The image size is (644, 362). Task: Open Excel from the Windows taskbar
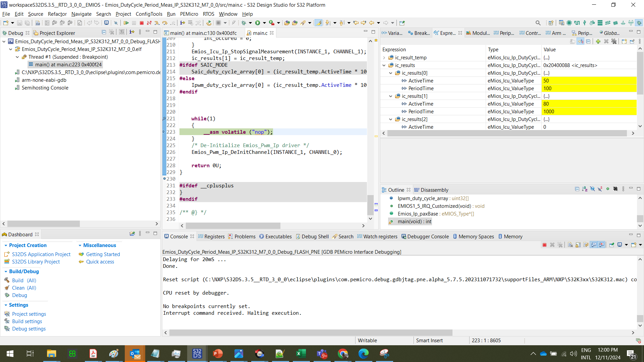click(x=301, y=354)
